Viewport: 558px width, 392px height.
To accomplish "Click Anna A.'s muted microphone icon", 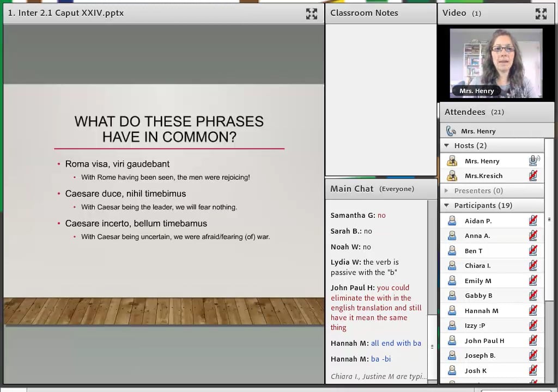I will click(x=533, y=236).
